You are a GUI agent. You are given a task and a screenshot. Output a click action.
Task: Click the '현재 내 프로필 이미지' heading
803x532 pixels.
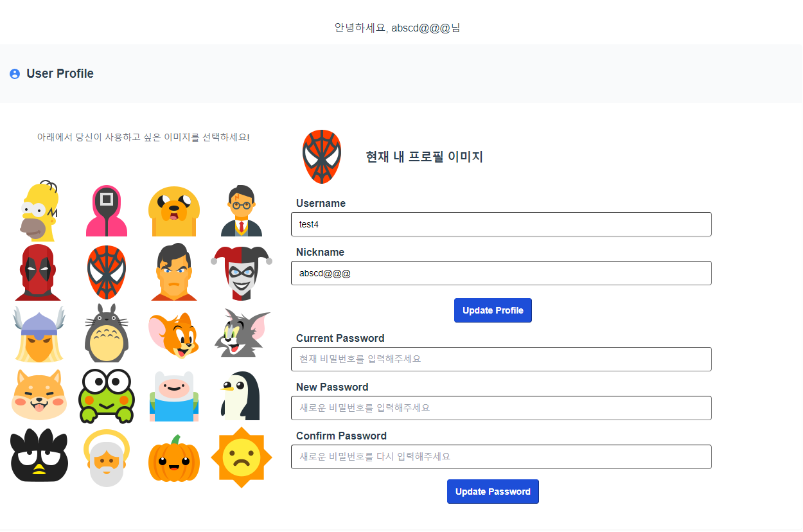(x=424, y=157)
